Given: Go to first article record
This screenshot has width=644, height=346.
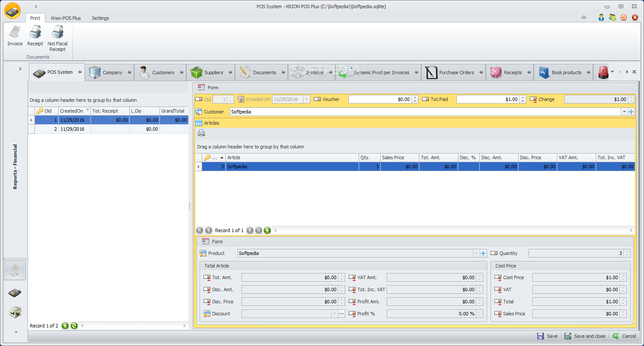Looking at the screenshot, I should pos(200,230).
